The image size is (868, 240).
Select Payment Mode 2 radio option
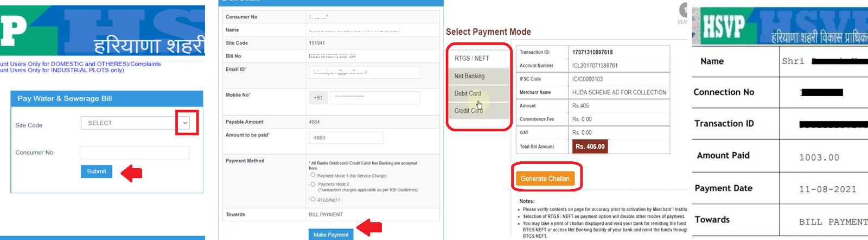pyautogui.click(x=313, y=184)
